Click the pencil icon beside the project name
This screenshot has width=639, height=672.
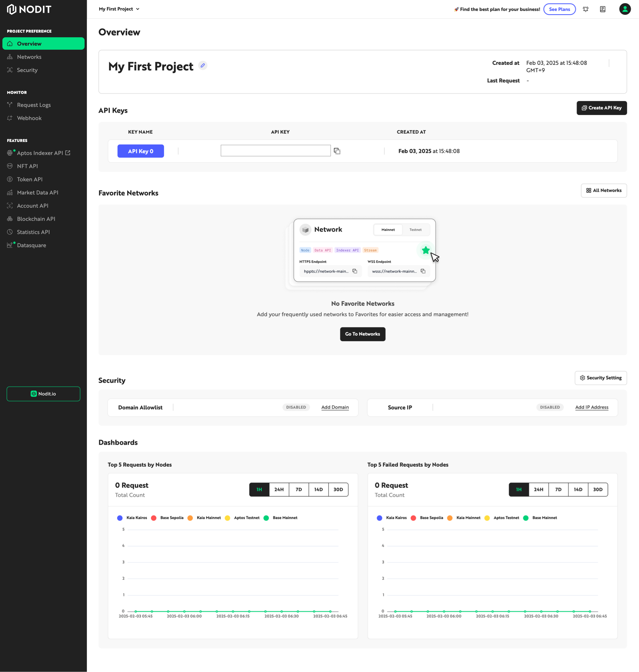click(203, 66)
